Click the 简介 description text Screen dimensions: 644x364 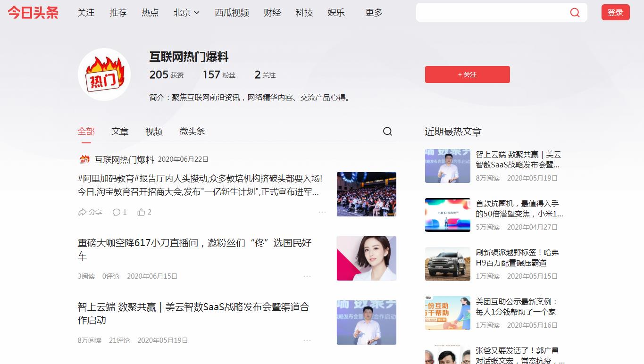(x=251, y=98)
